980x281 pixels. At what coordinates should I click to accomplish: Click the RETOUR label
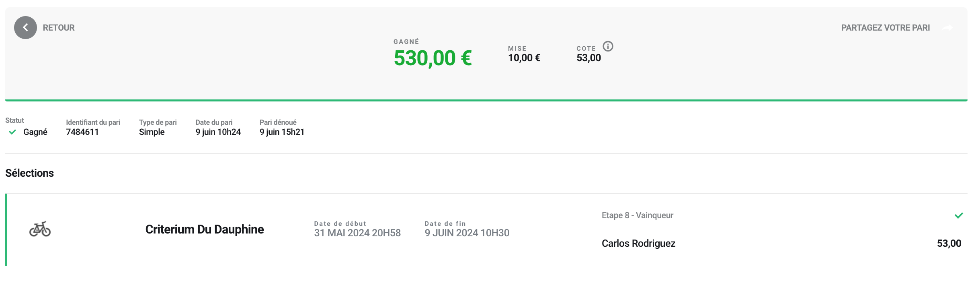click(x=59, y=28)
